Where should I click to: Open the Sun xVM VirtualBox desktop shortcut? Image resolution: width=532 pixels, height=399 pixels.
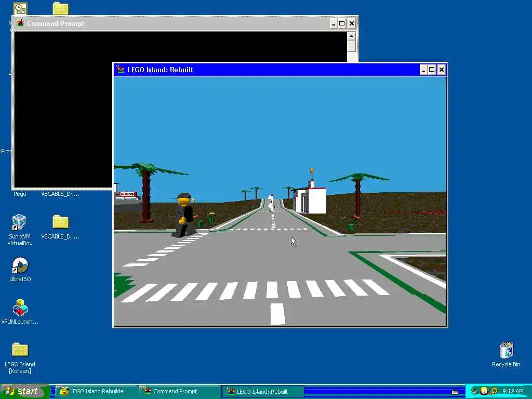pyautogui.click(x=20, y=230)
